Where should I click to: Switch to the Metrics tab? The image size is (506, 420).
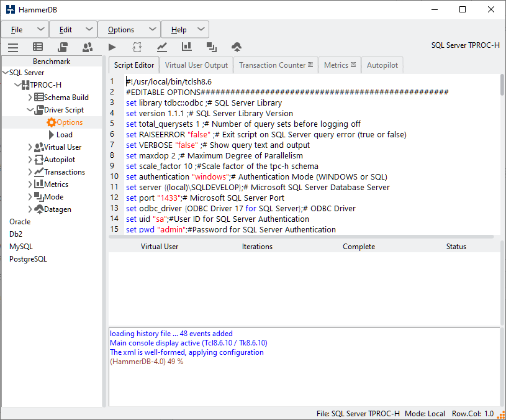[x=340, y=65]
